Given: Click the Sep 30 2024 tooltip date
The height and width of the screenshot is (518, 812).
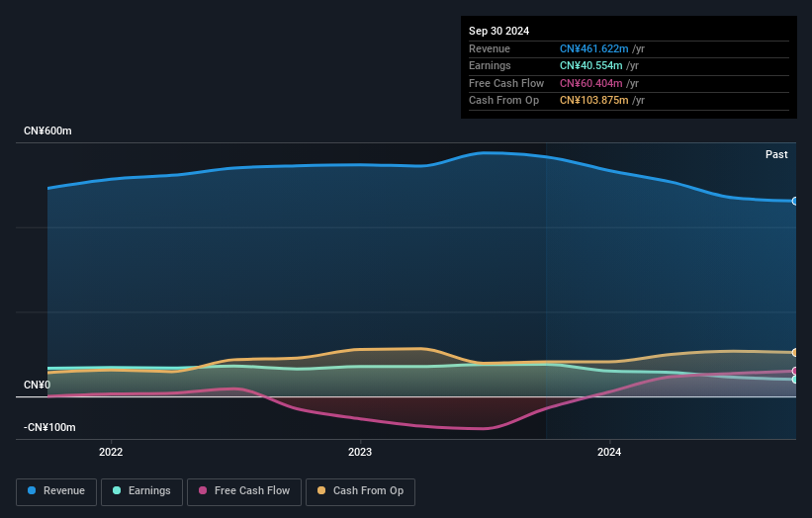Looking at the screenshot, I should (498, 31).
